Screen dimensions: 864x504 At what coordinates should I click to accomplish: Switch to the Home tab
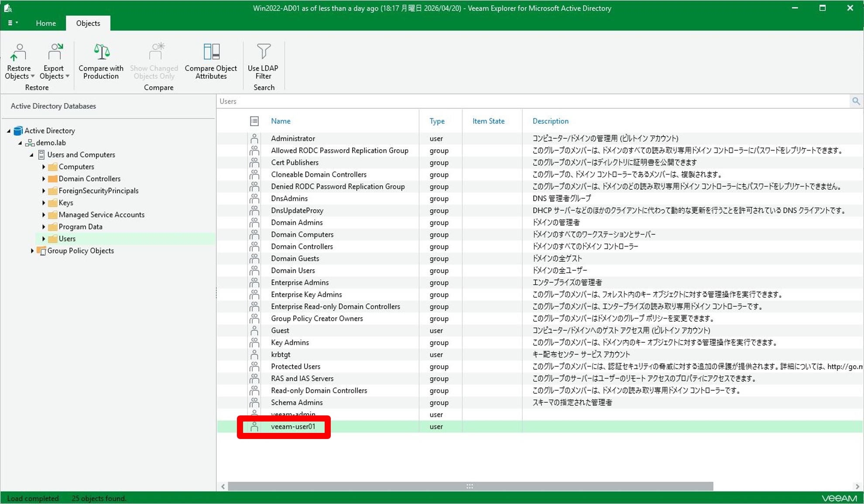(46, 23)
